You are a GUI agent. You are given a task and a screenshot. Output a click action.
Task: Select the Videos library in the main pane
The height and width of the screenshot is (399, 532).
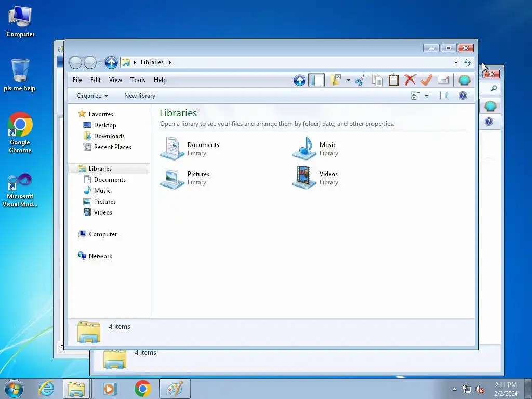(x=315, y=178)
